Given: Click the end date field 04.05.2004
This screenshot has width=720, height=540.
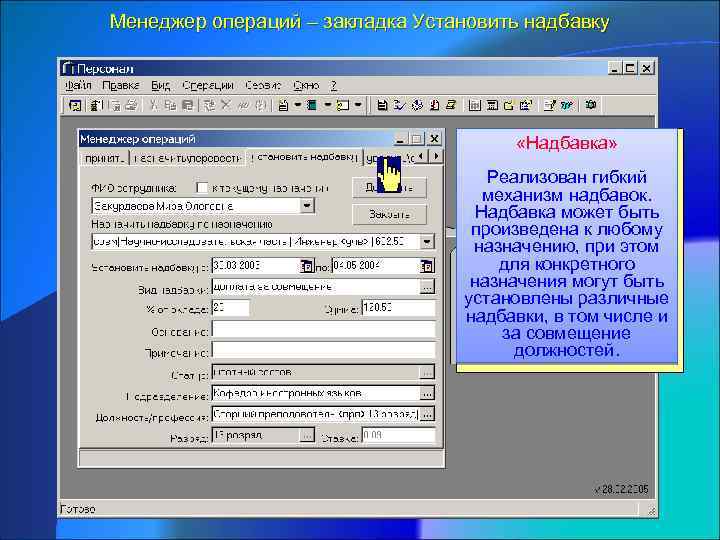Looking at the screenshot, I should (376, 265).
